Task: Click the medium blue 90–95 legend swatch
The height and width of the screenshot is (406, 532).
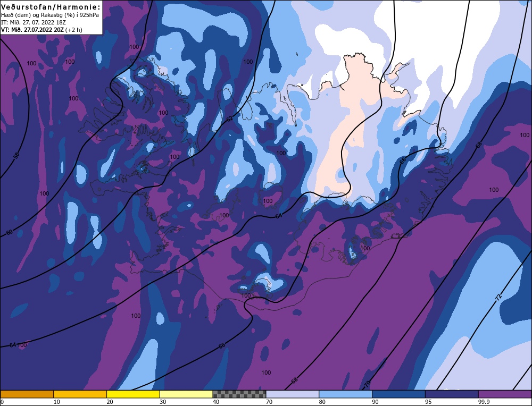Action: (398, 394)
